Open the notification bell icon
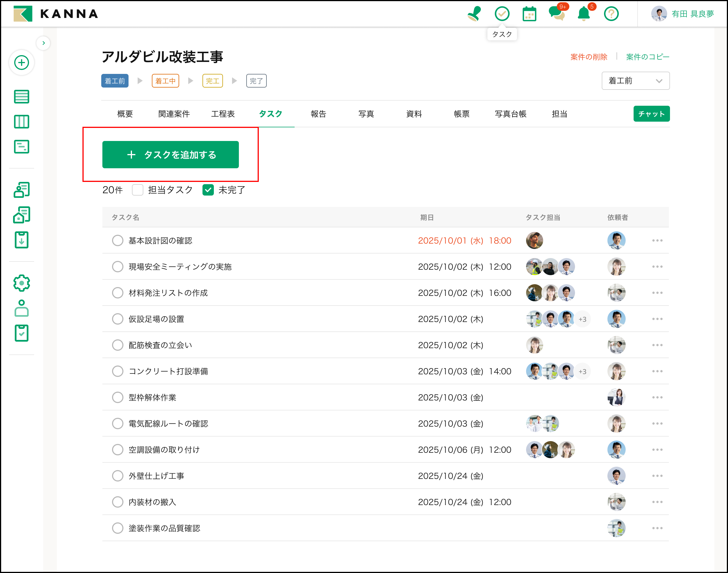 pos(584,14)
